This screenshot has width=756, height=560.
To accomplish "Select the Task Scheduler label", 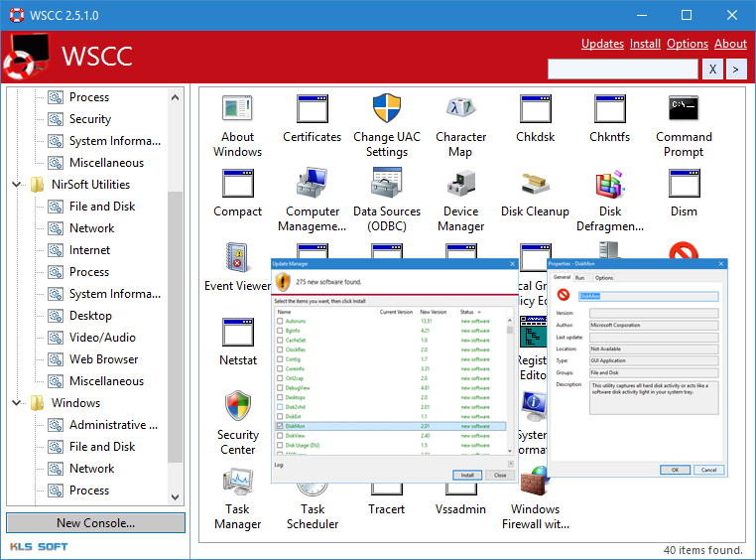I will tap(313, 516).
